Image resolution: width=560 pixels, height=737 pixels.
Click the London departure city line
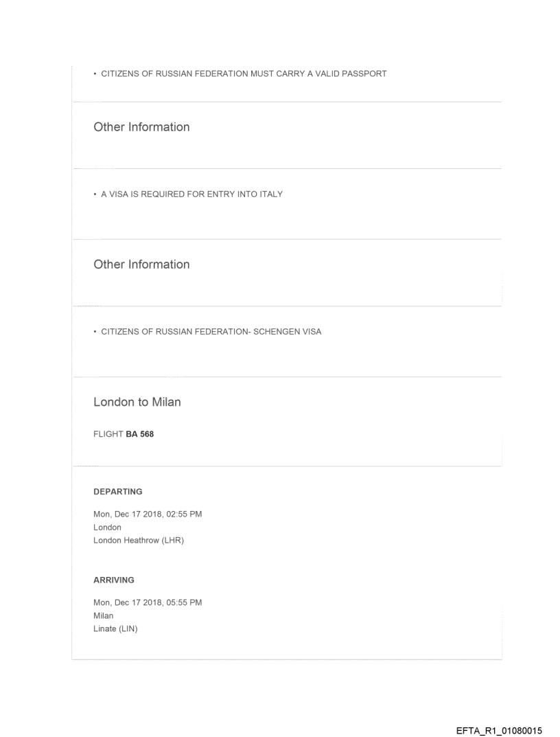[107, 528]
